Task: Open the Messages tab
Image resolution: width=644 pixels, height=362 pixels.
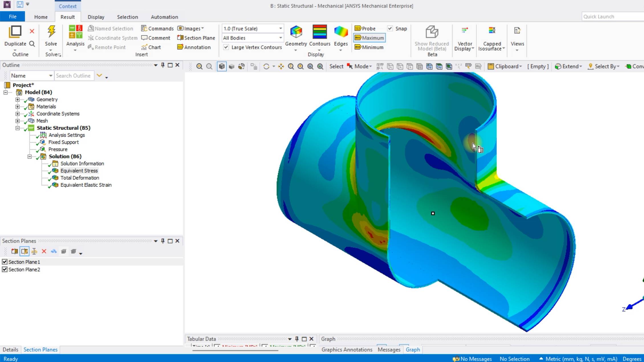Action: [x=389, y=349]
